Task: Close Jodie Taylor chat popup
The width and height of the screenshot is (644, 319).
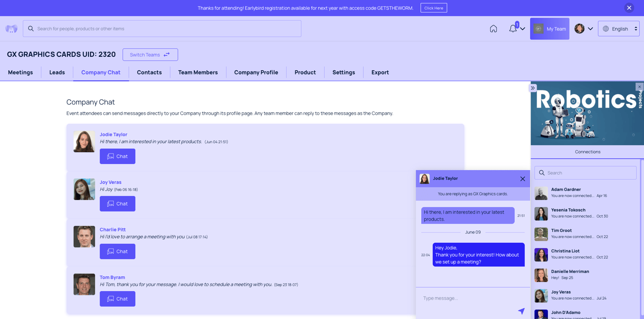Action: point(522,179)
